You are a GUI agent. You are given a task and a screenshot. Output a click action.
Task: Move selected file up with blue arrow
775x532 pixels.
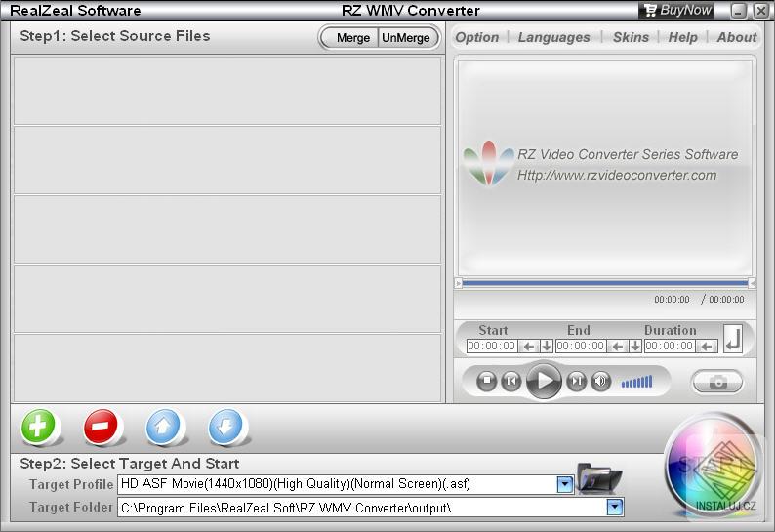[x=163, y=426]
